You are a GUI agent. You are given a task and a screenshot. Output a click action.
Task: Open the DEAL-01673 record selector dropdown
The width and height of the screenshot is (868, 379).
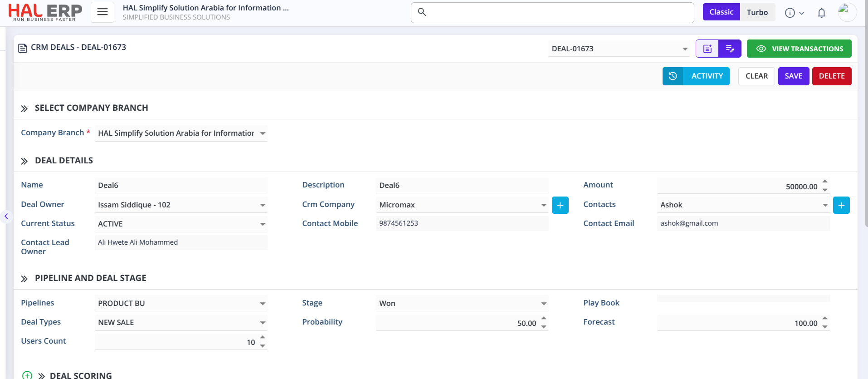pyautogui.click(x=685, y=49)
